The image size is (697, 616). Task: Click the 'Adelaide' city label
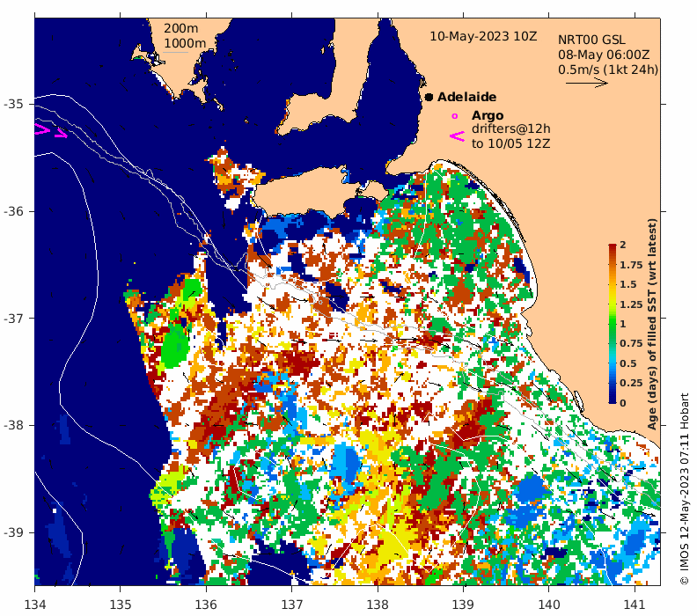(466, 97)
